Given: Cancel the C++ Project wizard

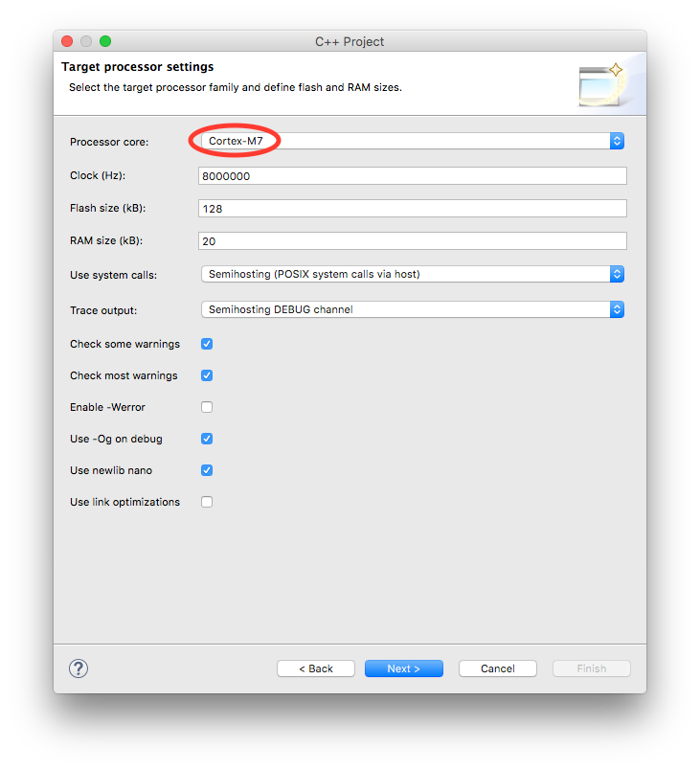Looking at the screenshot, I should click(x=497, y=668).
